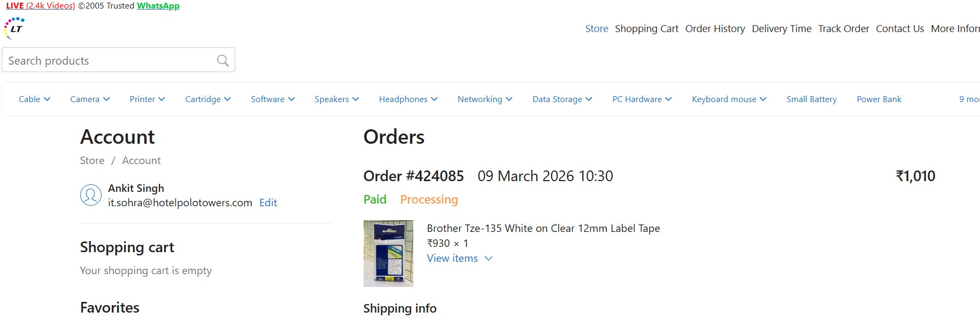Go to the Shopping Cart page
This screenshot has height=319, width=980.
646,29
